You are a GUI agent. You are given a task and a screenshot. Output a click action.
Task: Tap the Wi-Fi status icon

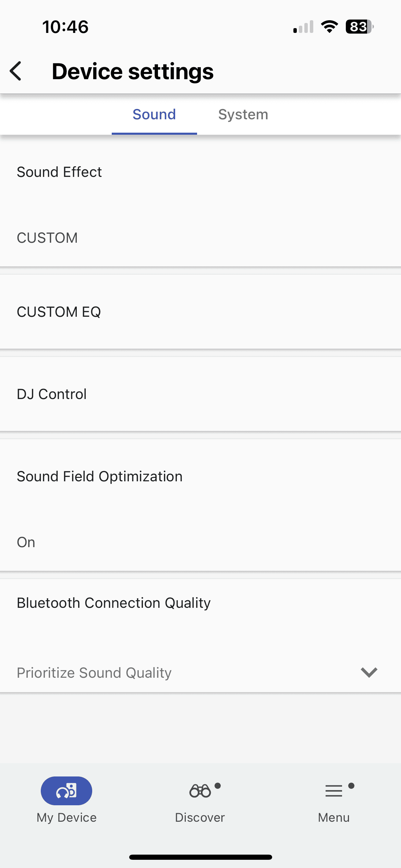(x=329, y=27)
